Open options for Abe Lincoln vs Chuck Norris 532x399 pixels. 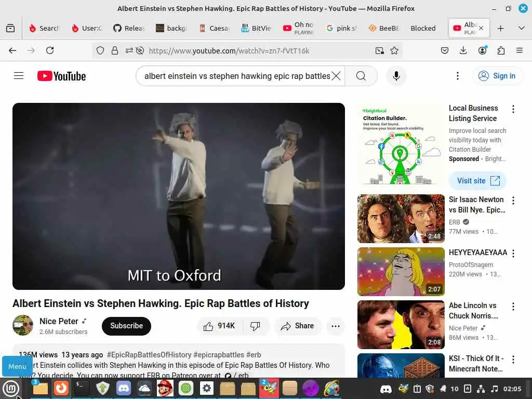513,307
